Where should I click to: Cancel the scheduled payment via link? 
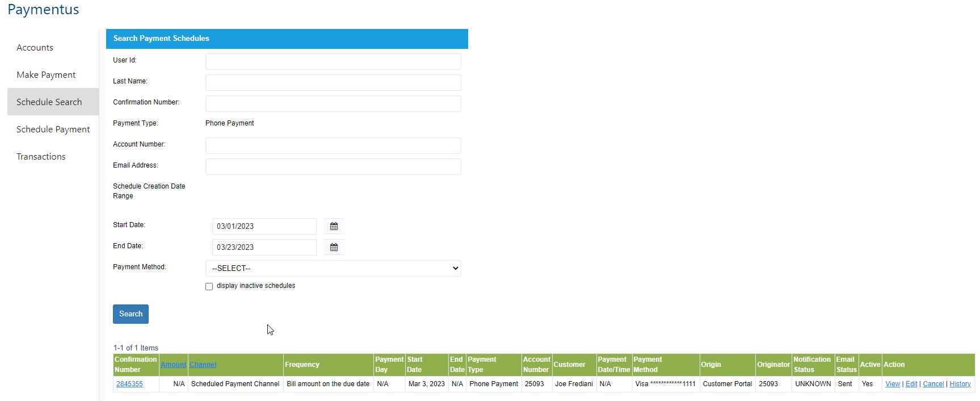click(x=933, y=384)
